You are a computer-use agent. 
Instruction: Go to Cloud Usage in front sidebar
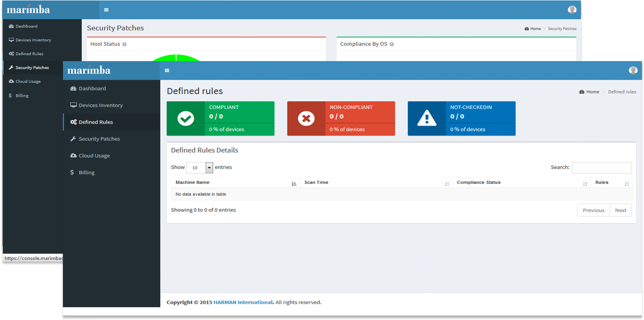[x=94, y=156]
